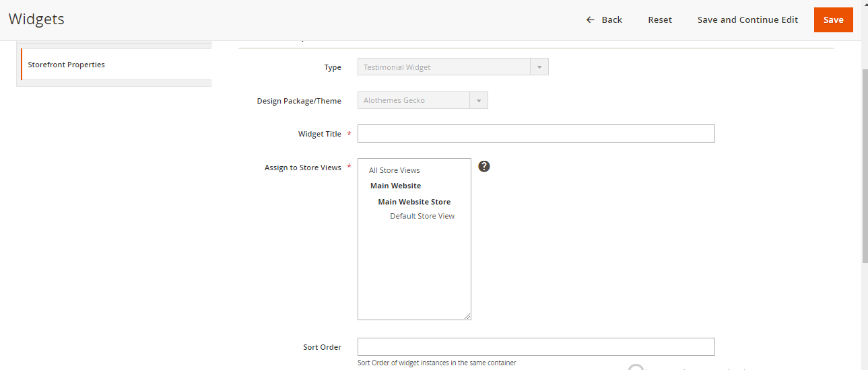The image size is (868, 370).
Task: Select Main Website Store option
Action: pyautogui.click(x=414, y=202)
